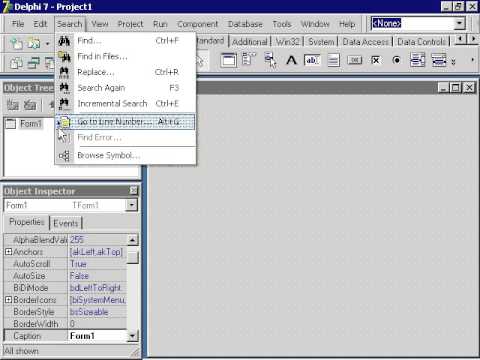The image size is (480, 360).
Task: Select the RadioButton component icon
Action: pos(396,60)
